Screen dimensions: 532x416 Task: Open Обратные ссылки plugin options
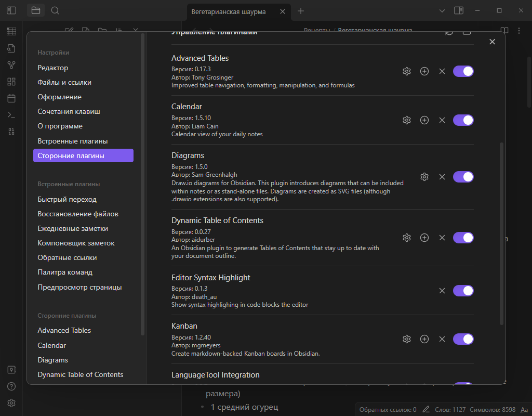tap(83, 258)
